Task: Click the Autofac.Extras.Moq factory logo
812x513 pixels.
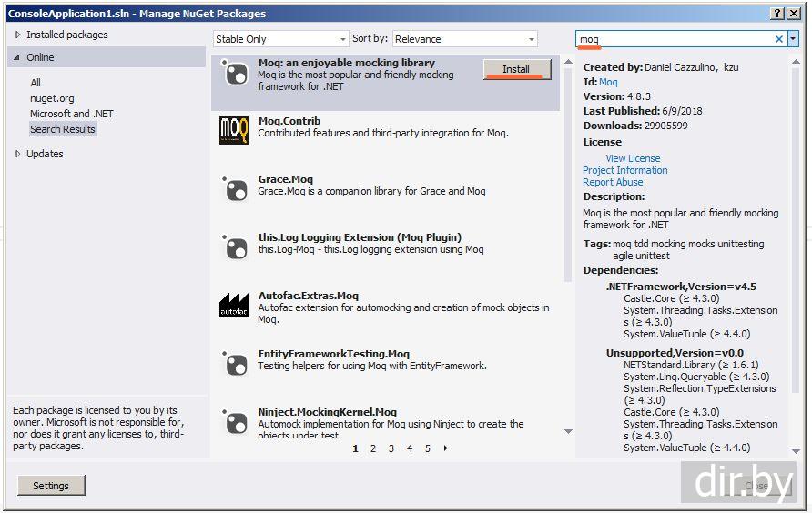Action: pos(234,305)
